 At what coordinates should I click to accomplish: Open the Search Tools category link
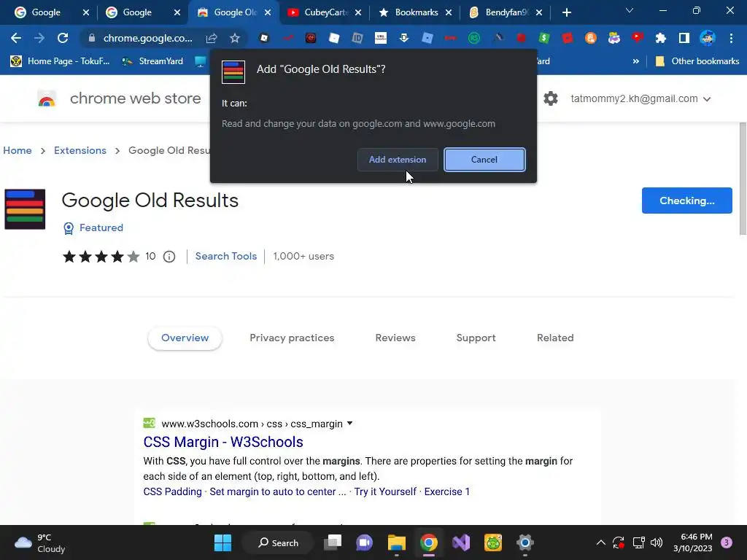(x=226, y=256)
